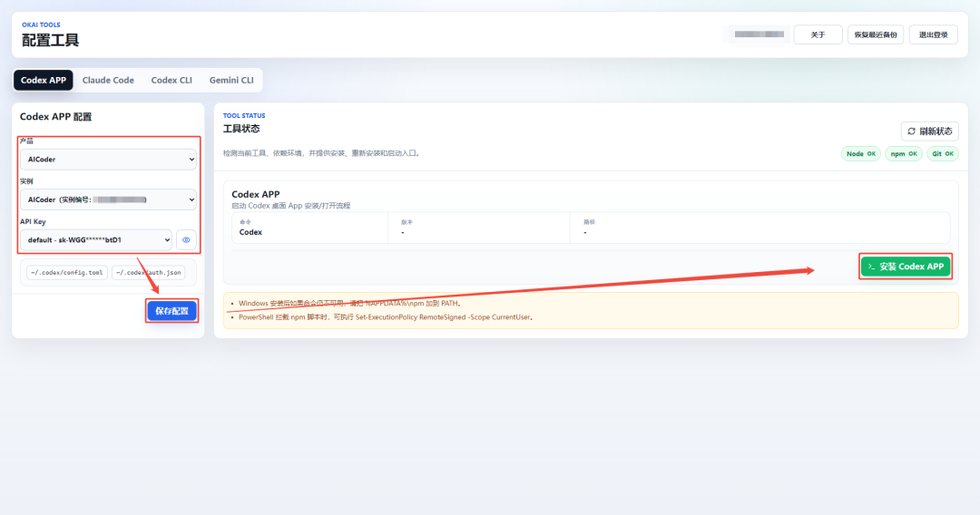Click the 配置工具 page title
The image size is (980, 515).
point(51,41)
